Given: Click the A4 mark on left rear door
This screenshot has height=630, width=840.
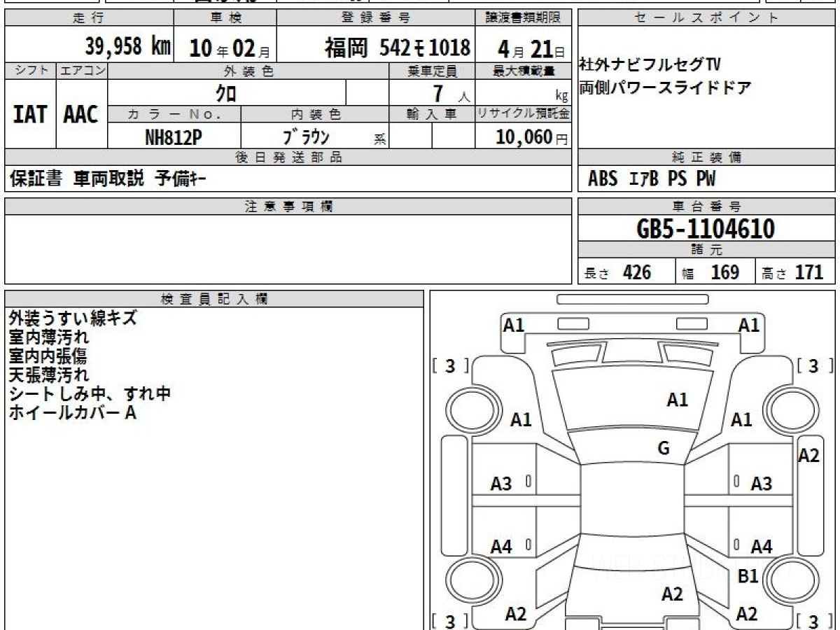Looking at the screenshot, I should 501,547.
